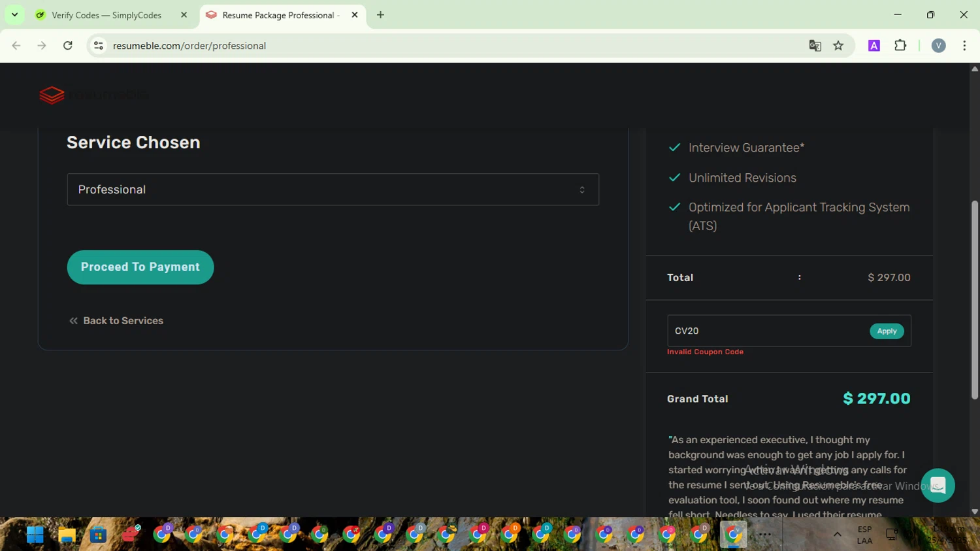980x551 pixels.
Task: Click the $ 297.00 Total value
Action: coord(889,278)
